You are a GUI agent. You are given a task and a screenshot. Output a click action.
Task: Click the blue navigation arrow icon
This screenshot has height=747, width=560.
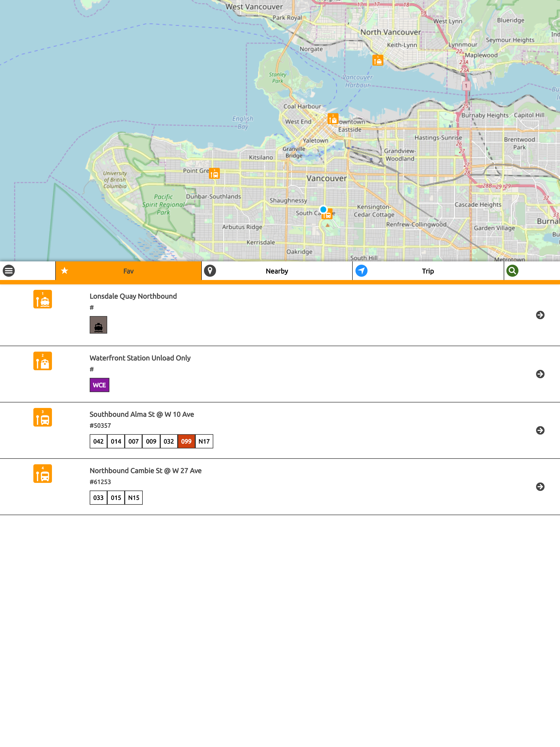coord(361,271)
